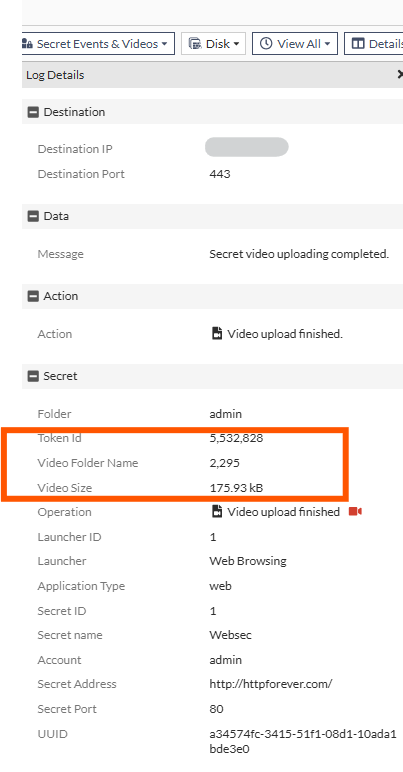Click the red video camera icon
The width and height of the screenshot is (403, 772).
355,512
